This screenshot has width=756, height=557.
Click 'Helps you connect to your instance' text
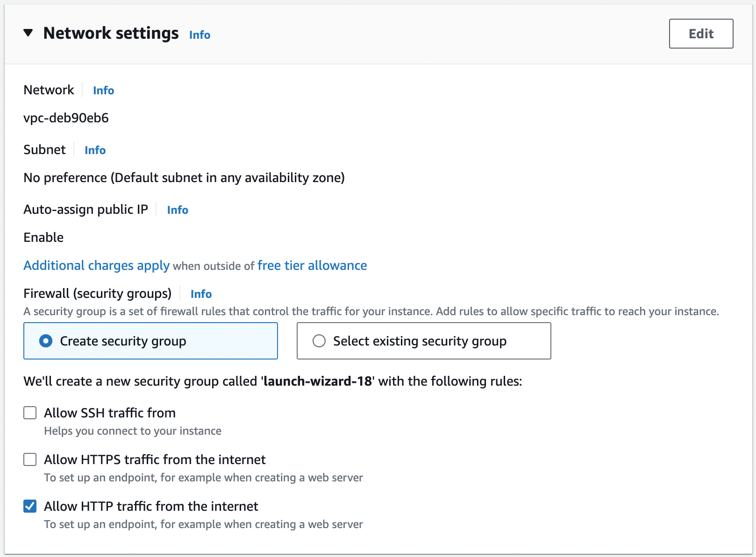(133, 431)
